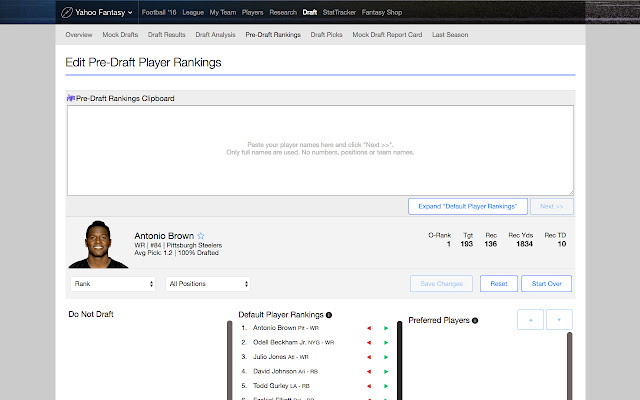
Task: Select Odell Beckham Jr. in rankings list
Action: pos(293,342)
